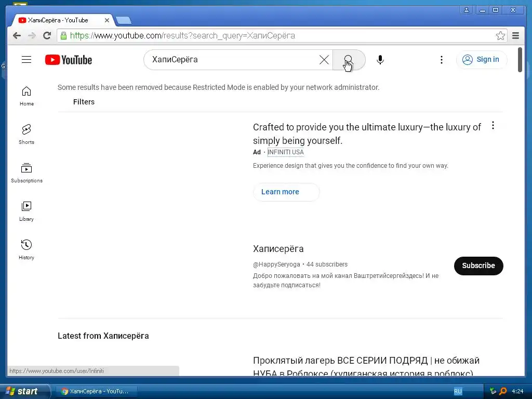Screen dimensions: 532x399
Task: Click the magnifier search button
Action: (349, 60)
